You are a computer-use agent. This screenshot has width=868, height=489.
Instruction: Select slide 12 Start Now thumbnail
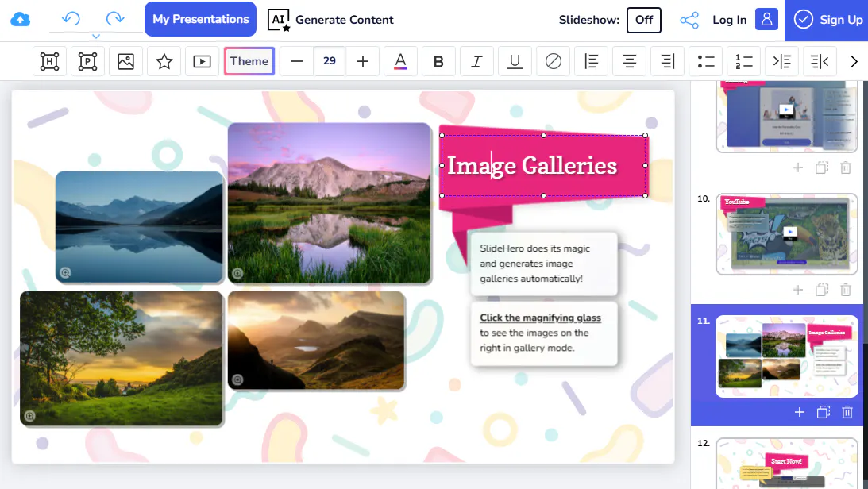(787, 464)
